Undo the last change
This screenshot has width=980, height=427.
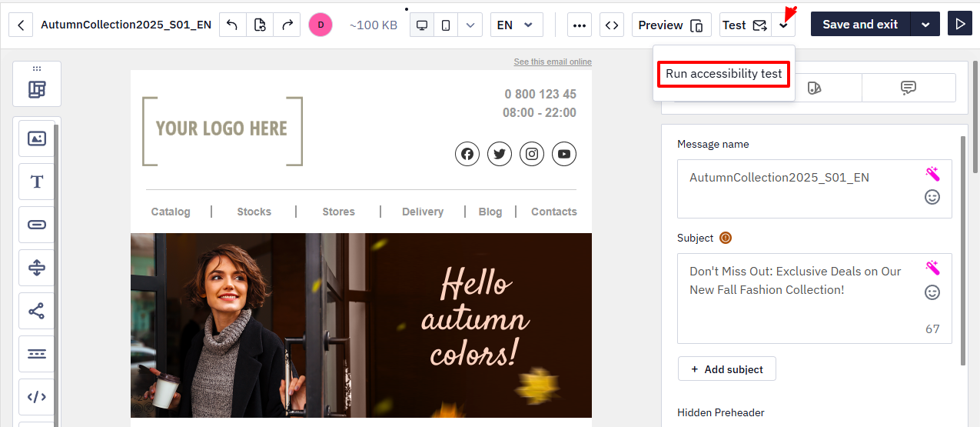[233, 25]
